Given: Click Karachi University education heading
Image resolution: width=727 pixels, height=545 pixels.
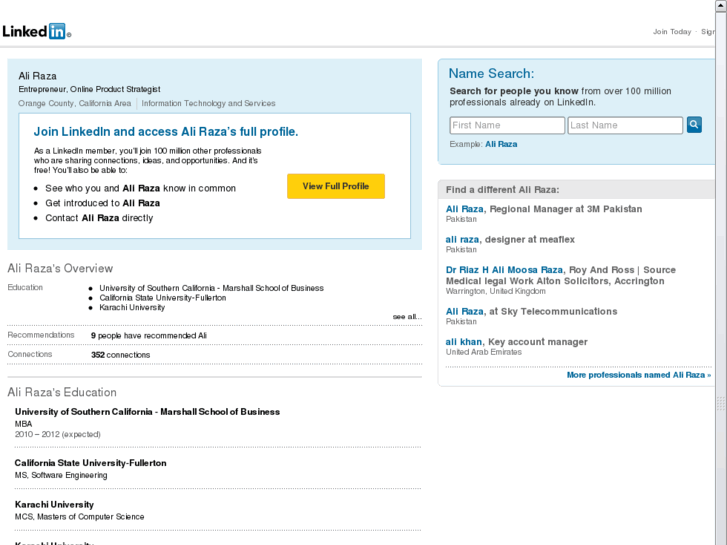Looking at the screenshot, I should coord(54,505).
